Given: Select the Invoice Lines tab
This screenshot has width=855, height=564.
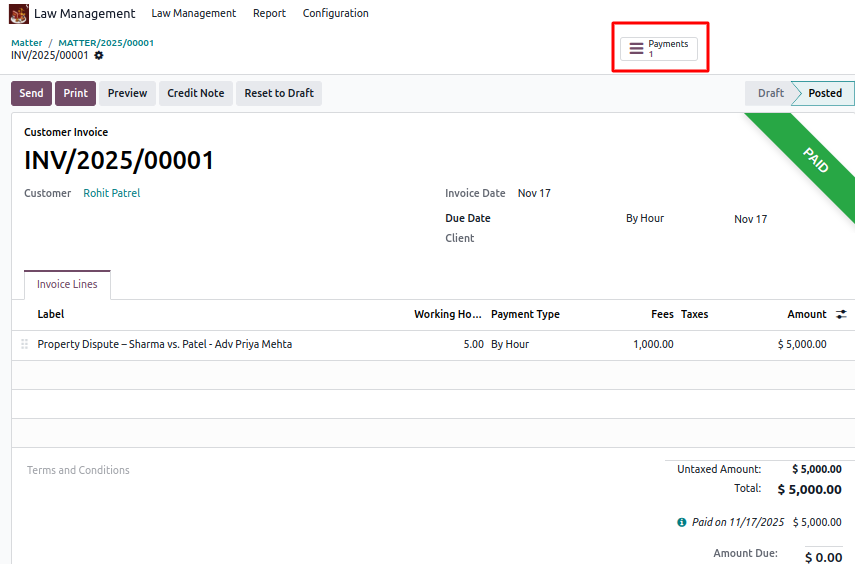Looking at the screenshot, I should 67,285.
